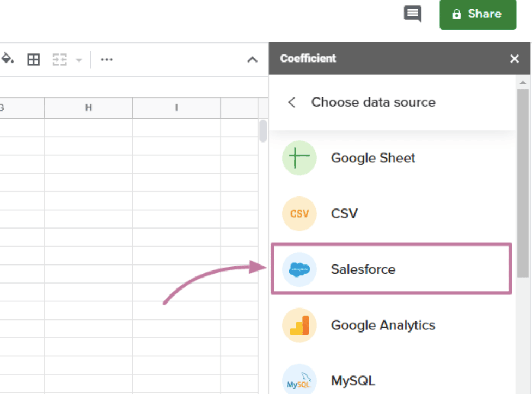This screenshot has height=394, width=532.
Task: Collapse the toolbar with the up chevron
Action: coord(252,60)
